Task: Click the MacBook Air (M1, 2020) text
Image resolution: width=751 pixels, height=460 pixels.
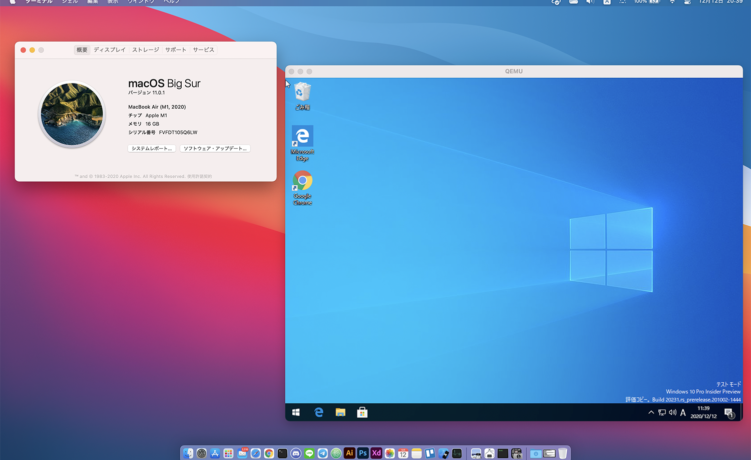Action: pos(157,107)
